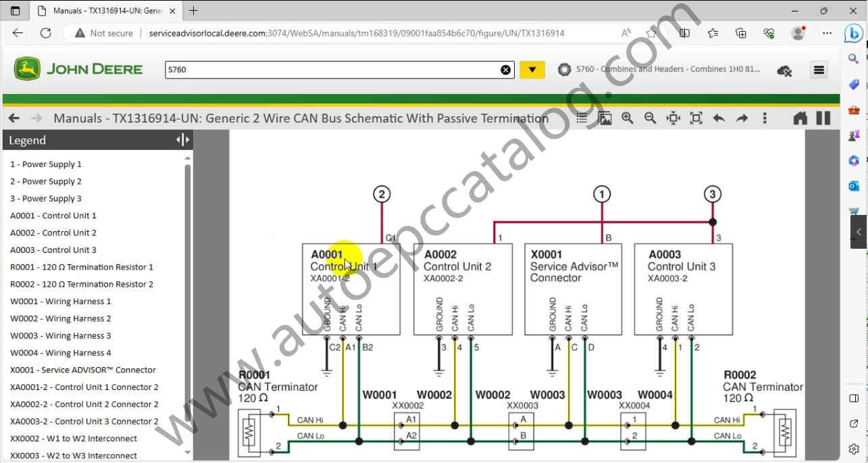Viewport: 868px width, 463px height.
Task: Click the cloud offline status icon
Action: click(784, 70)
